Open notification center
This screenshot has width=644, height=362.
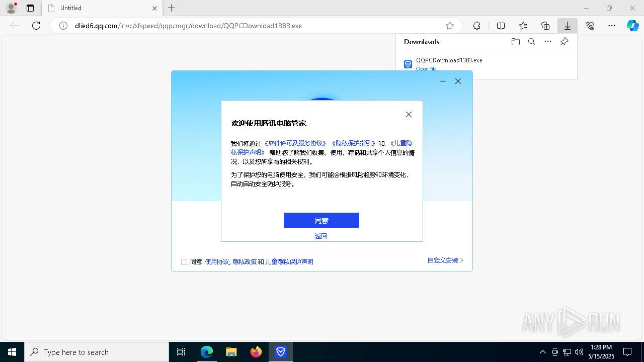627,352
